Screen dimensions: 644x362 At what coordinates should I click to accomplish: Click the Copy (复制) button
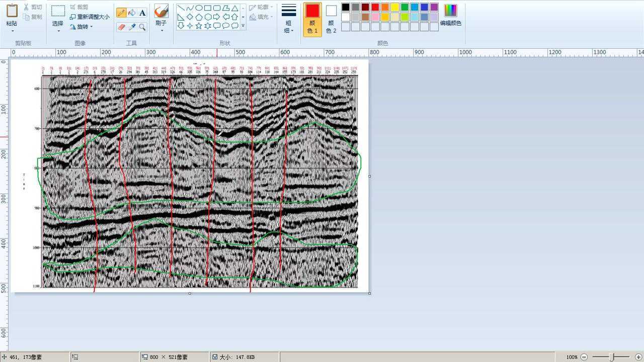click(x=33, y=17)
